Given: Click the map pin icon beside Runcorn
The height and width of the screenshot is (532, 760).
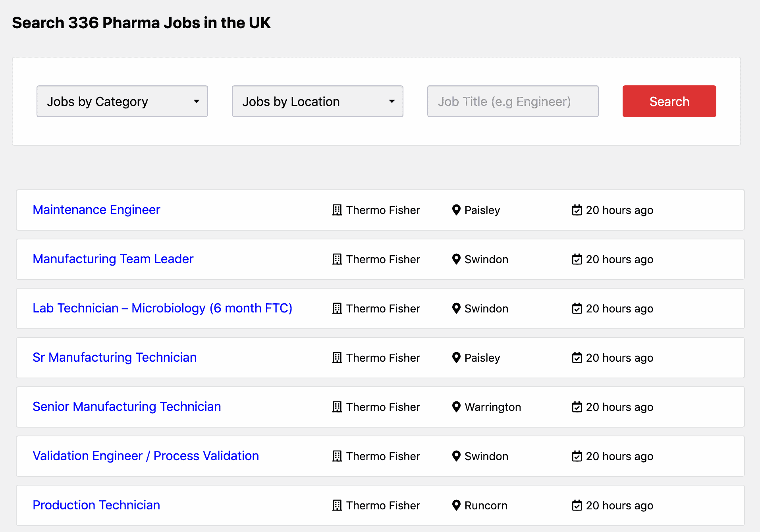Looking at the screenshot, I should 456,505.
